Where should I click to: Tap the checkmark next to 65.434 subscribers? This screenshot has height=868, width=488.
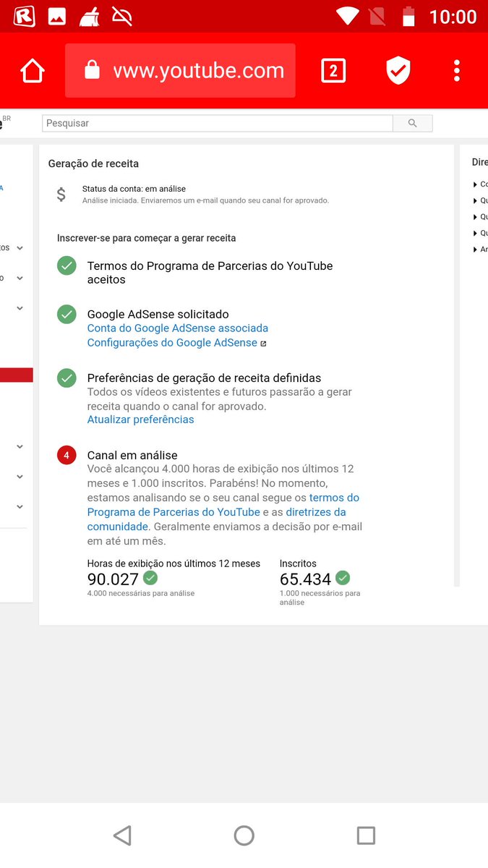(x=343, y=578)
